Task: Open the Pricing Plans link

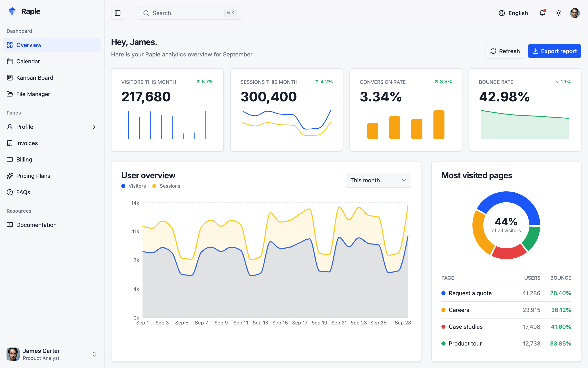Action: point(52,176)
